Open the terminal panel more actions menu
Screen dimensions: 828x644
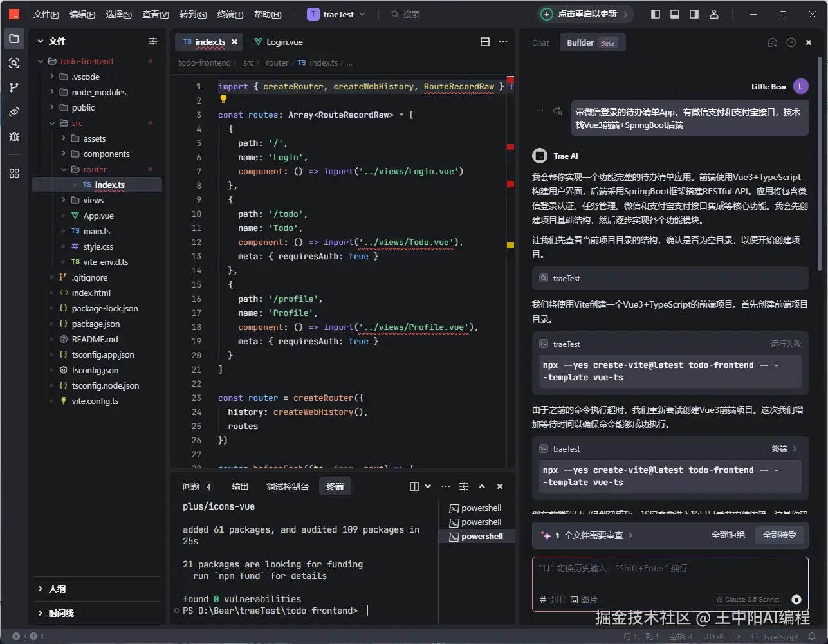click(446, 486)
